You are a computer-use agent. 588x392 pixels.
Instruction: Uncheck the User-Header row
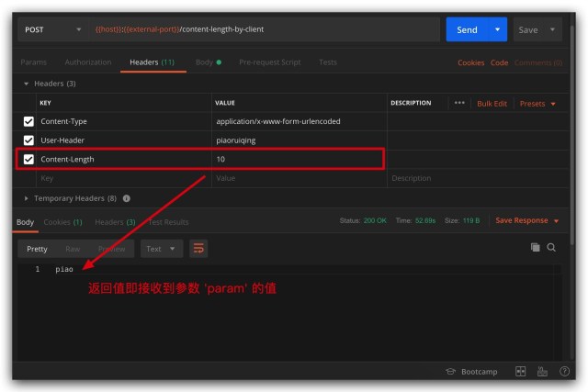(x=28, y=140)
